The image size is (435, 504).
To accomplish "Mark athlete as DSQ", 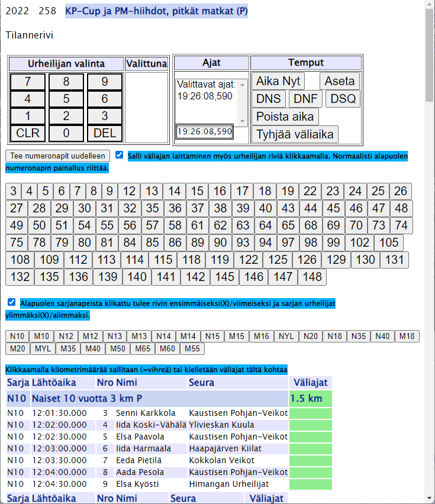I will click(343, 99).
